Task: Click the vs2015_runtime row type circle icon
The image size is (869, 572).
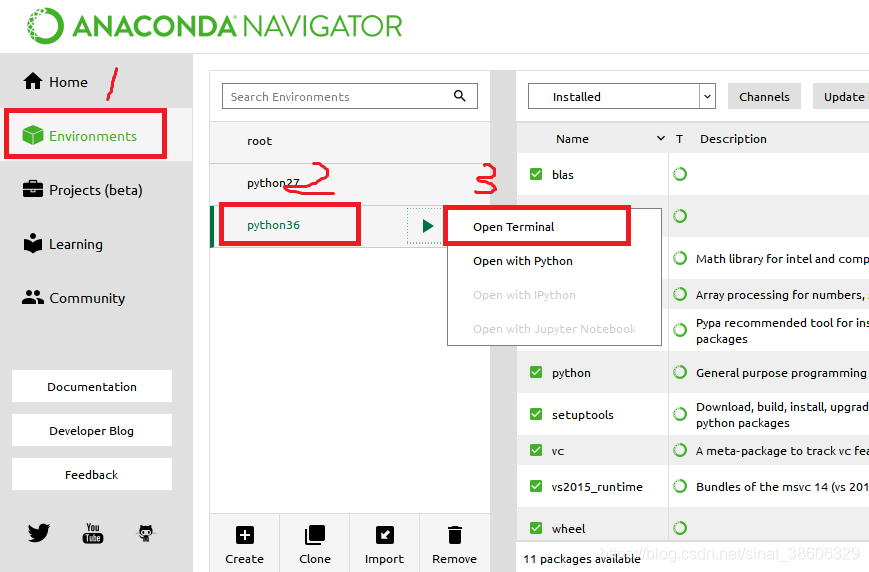Action: point(680,486)
